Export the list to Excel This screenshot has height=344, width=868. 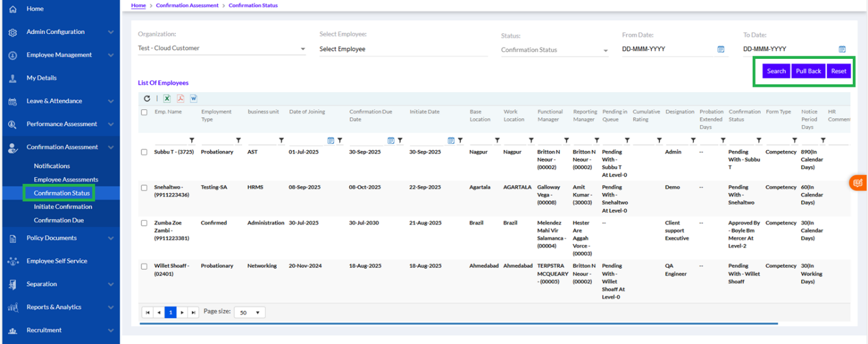click(167, 98)
